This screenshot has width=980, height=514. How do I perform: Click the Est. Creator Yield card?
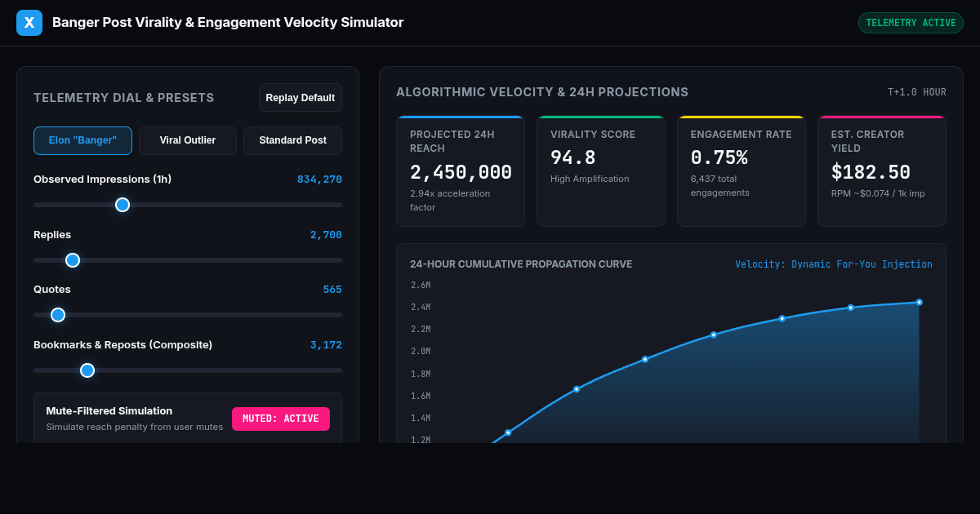[882, 171]
